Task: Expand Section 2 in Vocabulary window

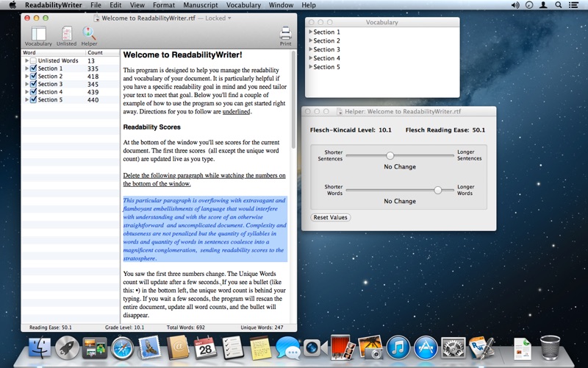Action: click(310, 40)
